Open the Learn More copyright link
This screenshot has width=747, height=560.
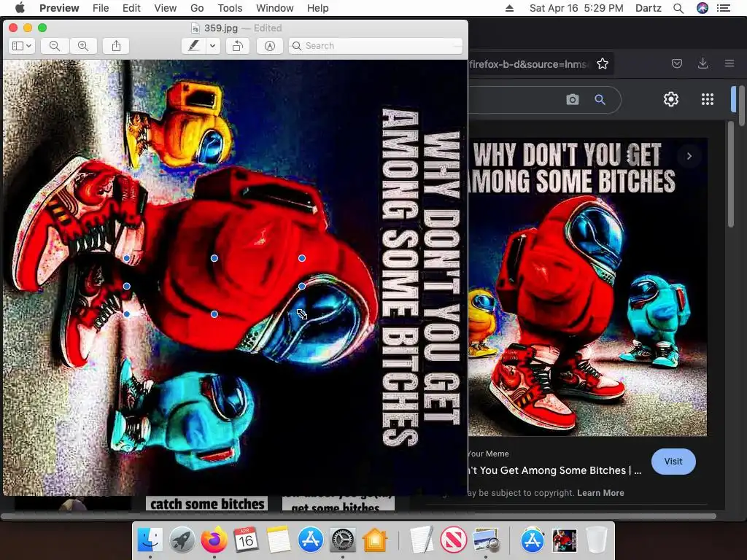click(600, 493)
